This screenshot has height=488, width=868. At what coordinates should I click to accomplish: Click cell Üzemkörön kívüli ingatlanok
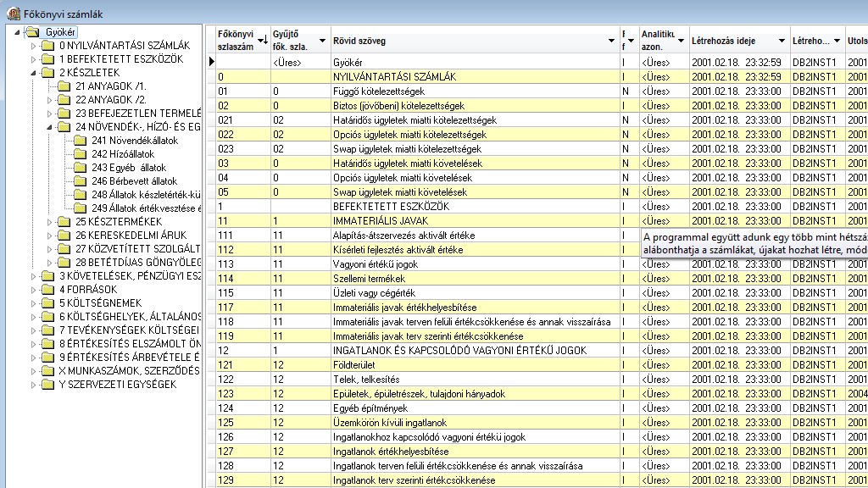[x=475, y=422]
